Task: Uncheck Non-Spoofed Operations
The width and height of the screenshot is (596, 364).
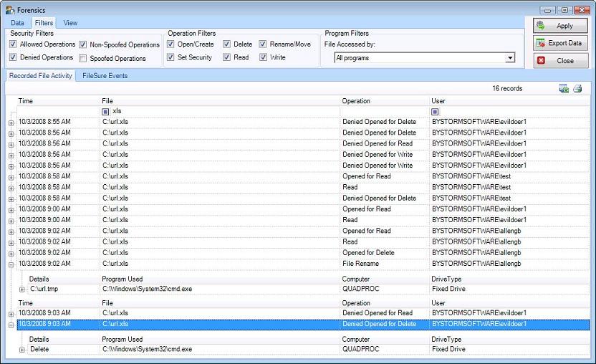Action: 83,44
